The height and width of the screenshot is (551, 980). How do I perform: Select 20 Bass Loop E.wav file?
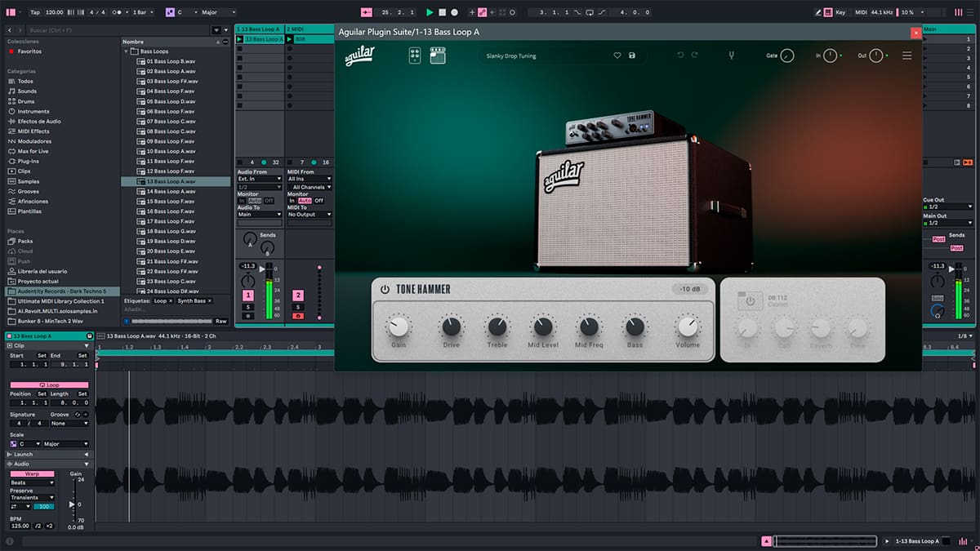pyautogui.click(x=171, y=251)
